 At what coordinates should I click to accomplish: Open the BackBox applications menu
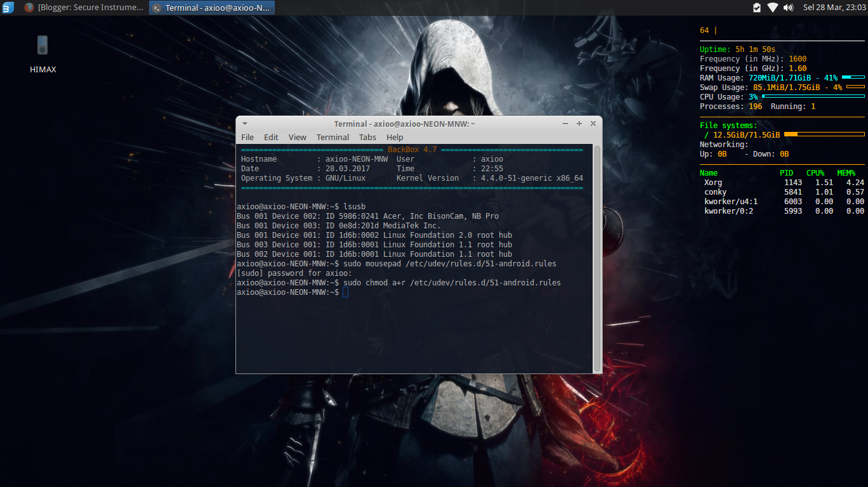pyautogui.click(x=7, y=8)
